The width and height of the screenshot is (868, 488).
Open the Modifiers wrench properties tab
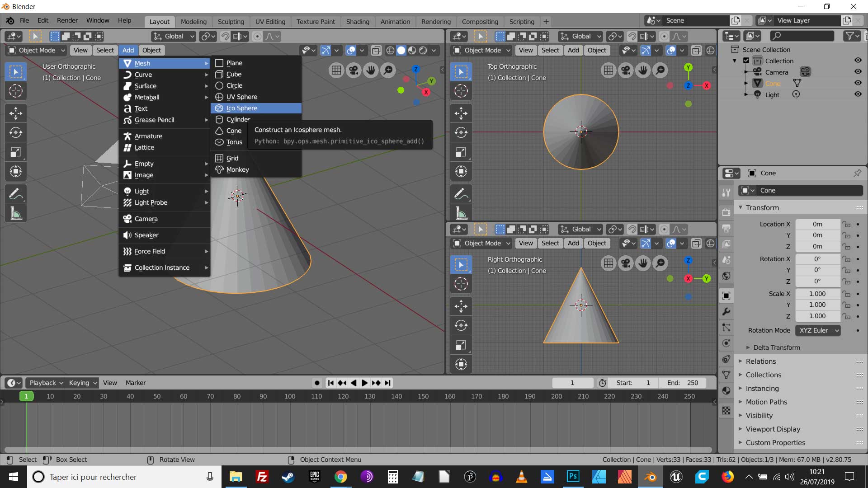click(726, 311)
